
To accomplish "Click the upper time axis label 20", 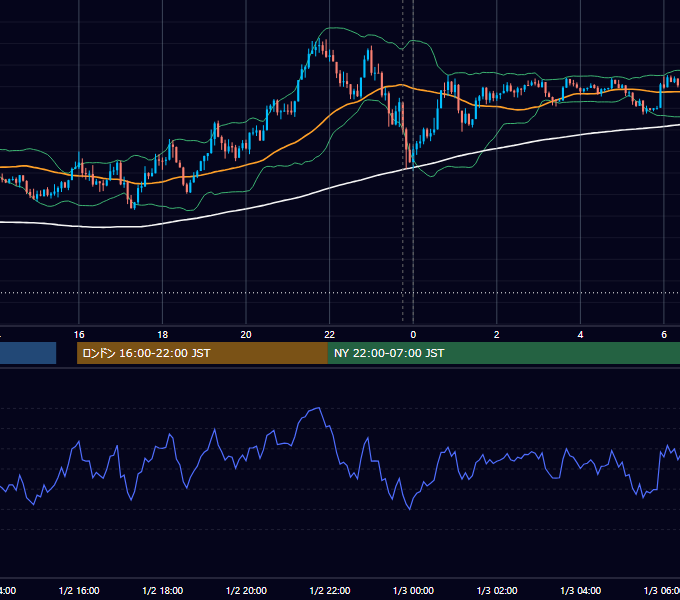I will pyautogui.click(x=246, y=335).
